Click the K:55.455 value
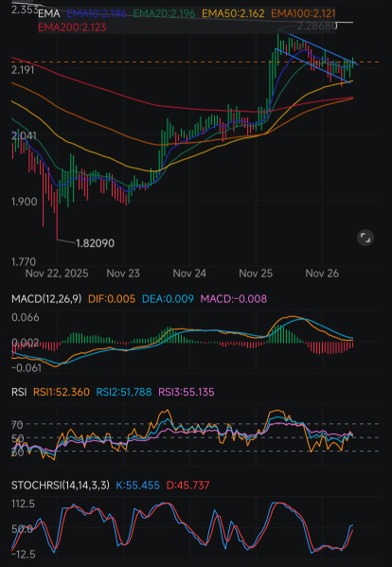The width and height of the screenshot is (392, 567). coord(138,486)
